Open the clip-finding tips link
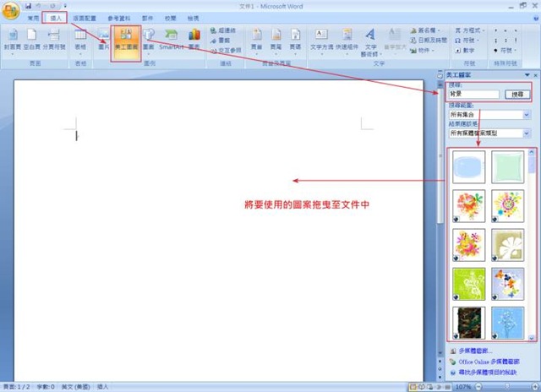The image size is (541, 392). [x=487, y=373]
